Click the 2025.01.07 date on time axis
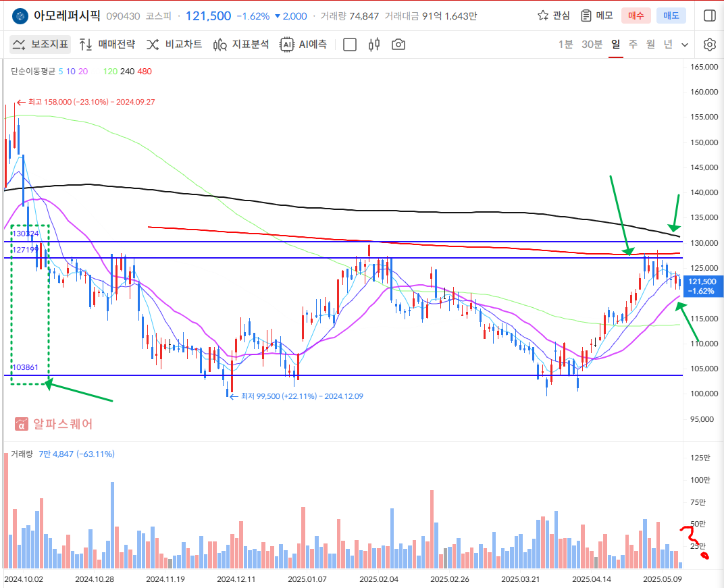The width and height of the screenshot is (724, 588). click(x=307, y=579)
